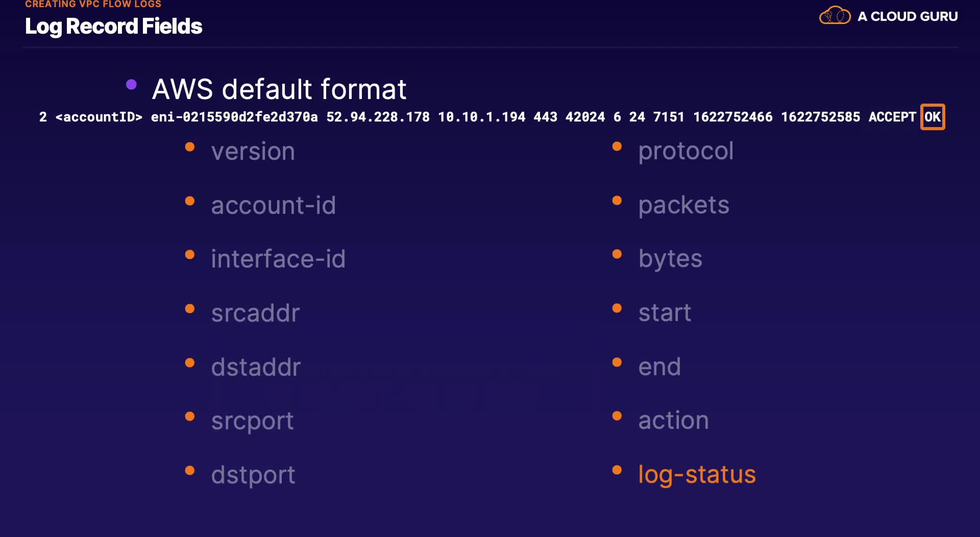Click the packets field text

point(683,205)
